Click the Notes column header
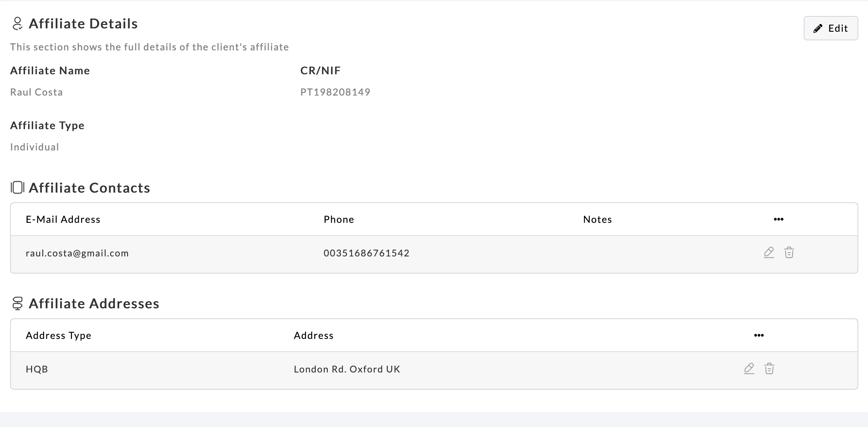The image size is (868, 427). (597, 219)
